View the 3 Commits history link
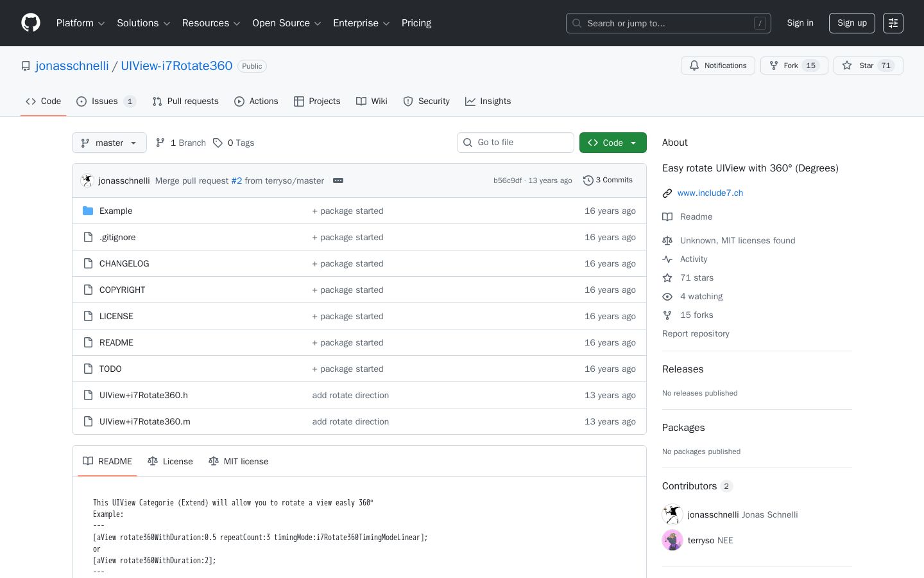The height and width of the screenshot is (578, 924). pyautogui.click(x=608, y=180)
